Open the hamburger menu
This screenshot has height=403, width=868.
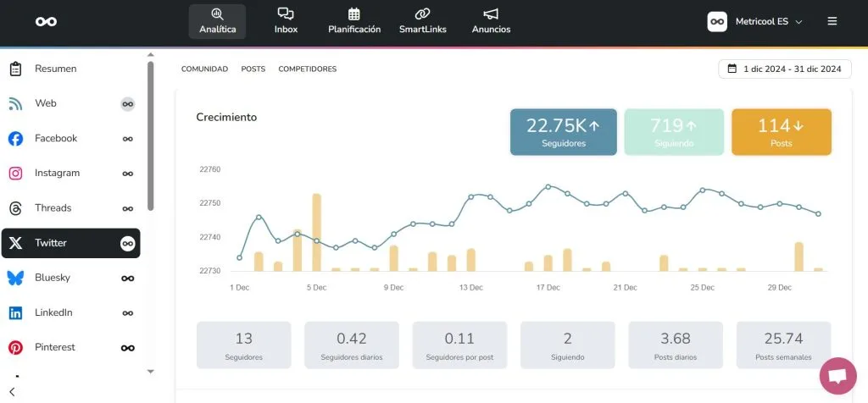[832, 21]
